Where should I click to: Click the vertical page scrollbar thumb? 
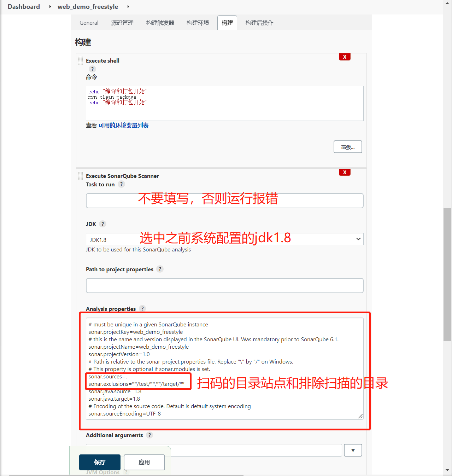point(447,274)
